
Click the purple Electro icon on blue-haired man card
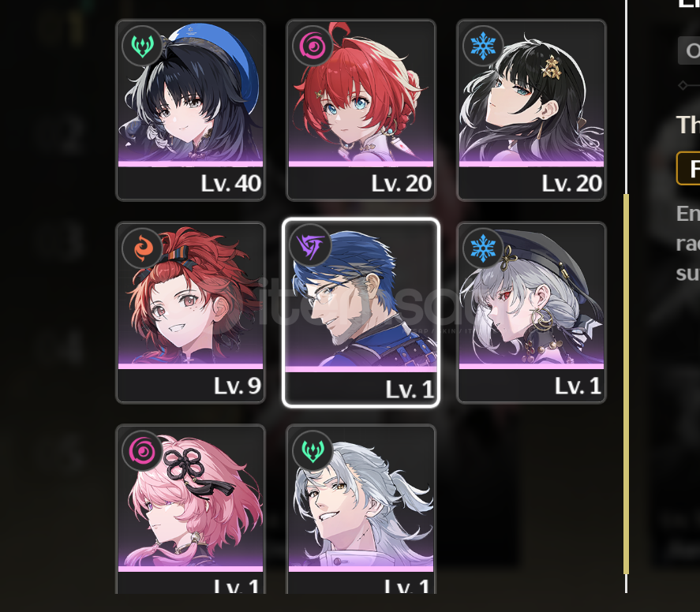(310, 246)
